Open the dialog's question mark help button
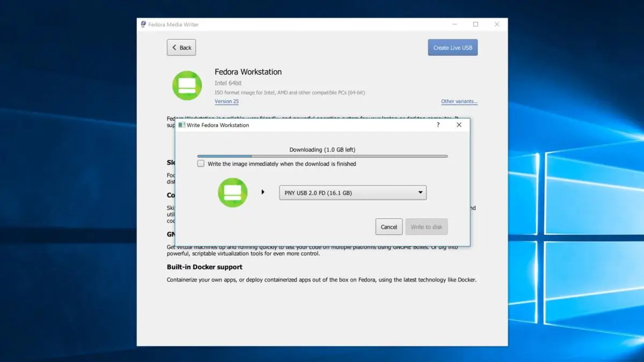Screen dimensions: 644x362 pos(438,125)
